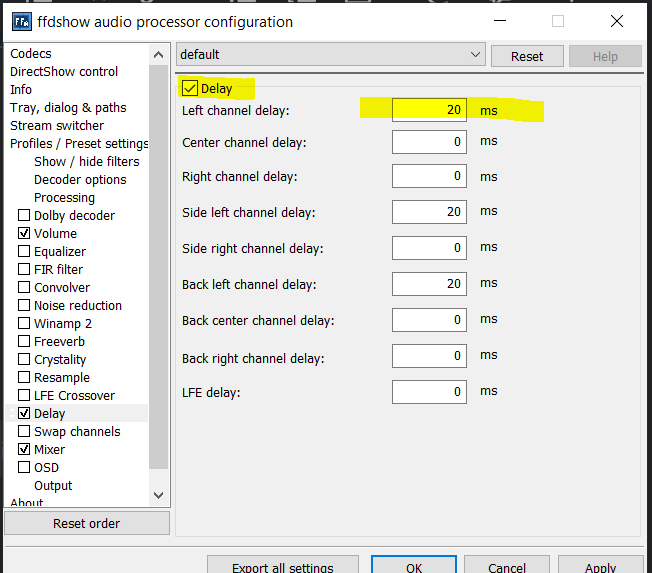Screen dimensions: 652x573
Task: Focus the Side left channel delay field
Action: pyautogui.click(x=429, y=212)
